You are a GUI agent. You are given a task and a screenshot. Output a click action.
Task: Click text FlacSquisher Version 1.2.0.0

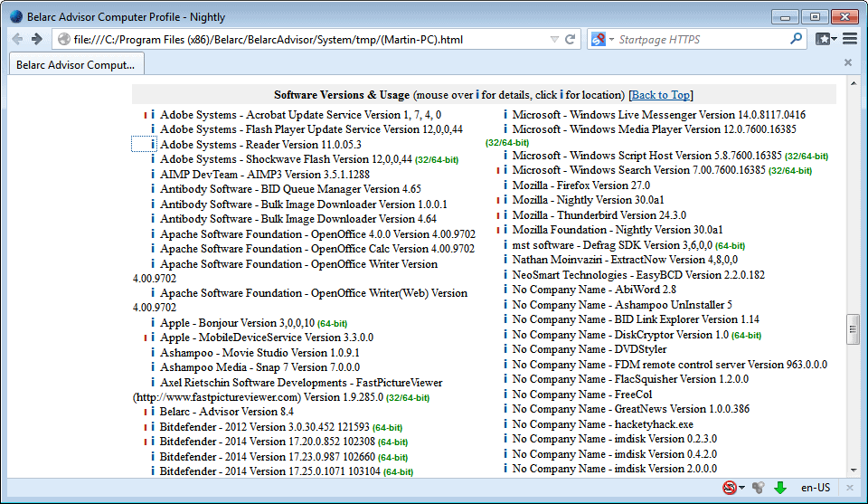click(682, 379)
